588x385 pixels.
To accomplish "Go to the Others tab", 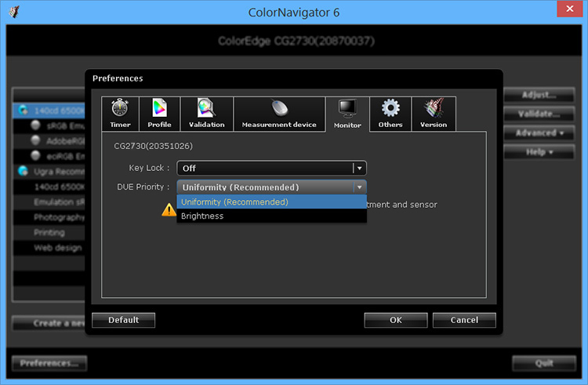I will [390, 114].
